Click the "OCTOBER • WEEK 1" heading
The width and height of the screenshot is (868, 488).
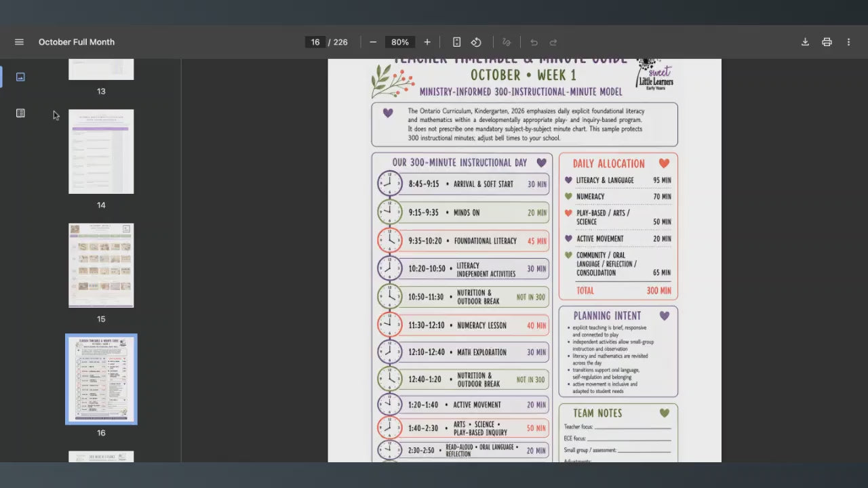[524, 75]
